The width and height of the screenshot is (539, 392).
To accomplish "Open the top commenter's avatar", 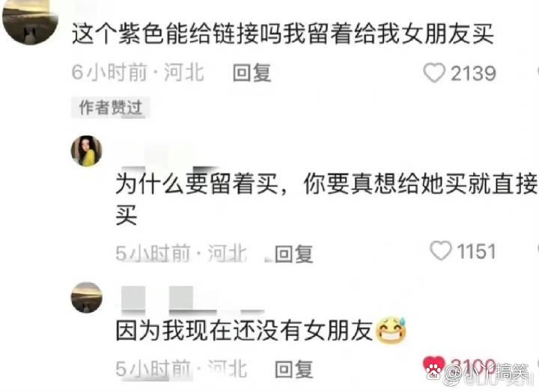I will coord(29,21).
